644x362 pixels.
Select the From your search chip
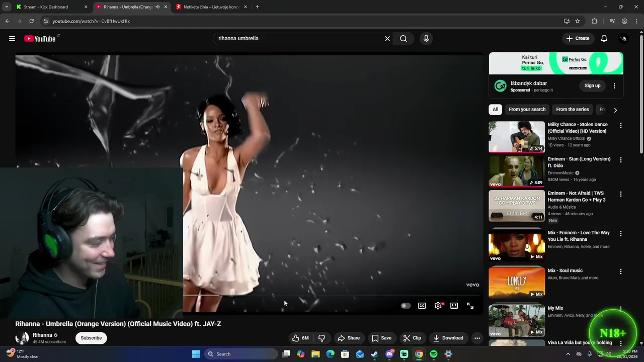(x=527, y=109)
